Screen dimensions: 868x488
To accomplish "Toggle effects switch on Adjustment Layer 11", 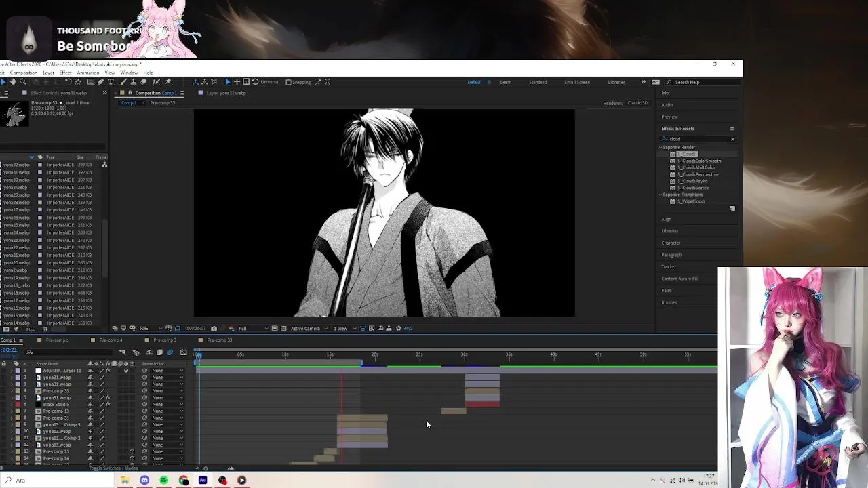I will click(108, 371).
